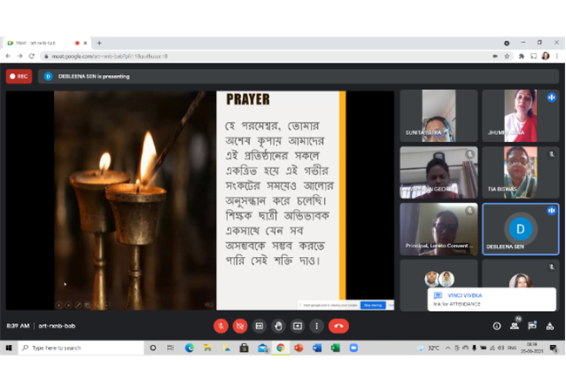The image size is (566, 392).
Task: Open the activities icon
Action: tap(549, 327)
